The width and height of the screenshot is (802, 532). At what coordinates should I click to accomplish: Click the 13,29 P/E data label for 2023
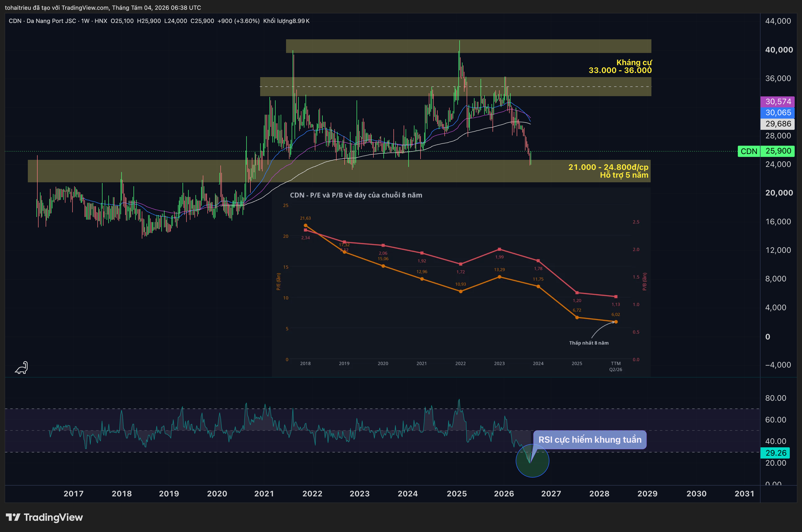499,270
